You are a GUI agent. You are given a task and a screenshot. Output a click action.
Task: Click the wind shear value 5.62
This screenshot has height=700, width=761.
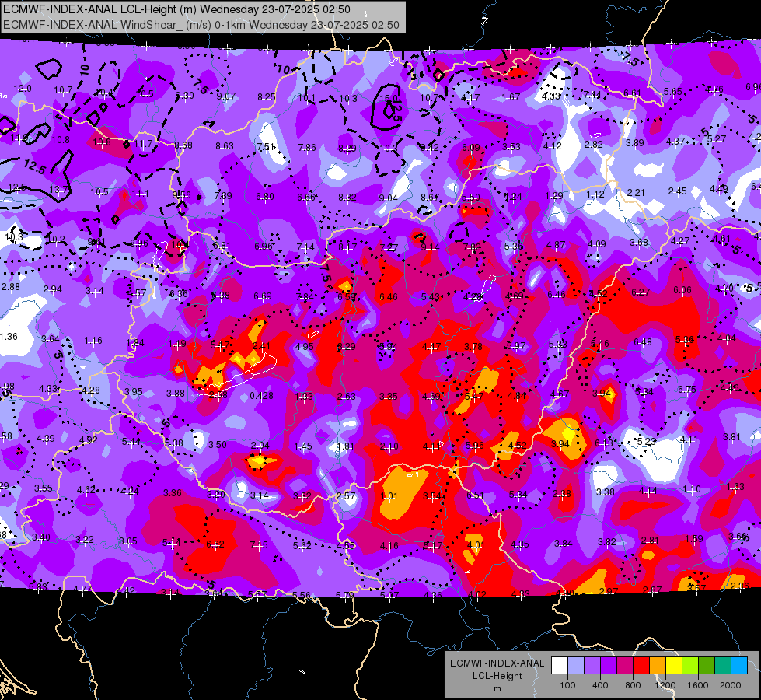(x=302, y=545)
